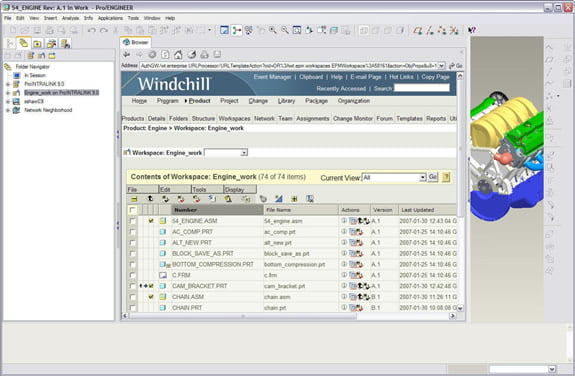Switch to the Library tab in Windchill
The width and height of the screenshot is (575, 376).
point(286,101)
